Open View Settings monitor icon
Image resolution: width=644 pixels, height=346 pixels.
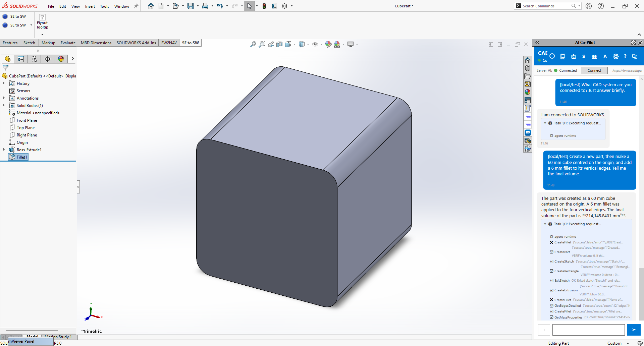351,44
